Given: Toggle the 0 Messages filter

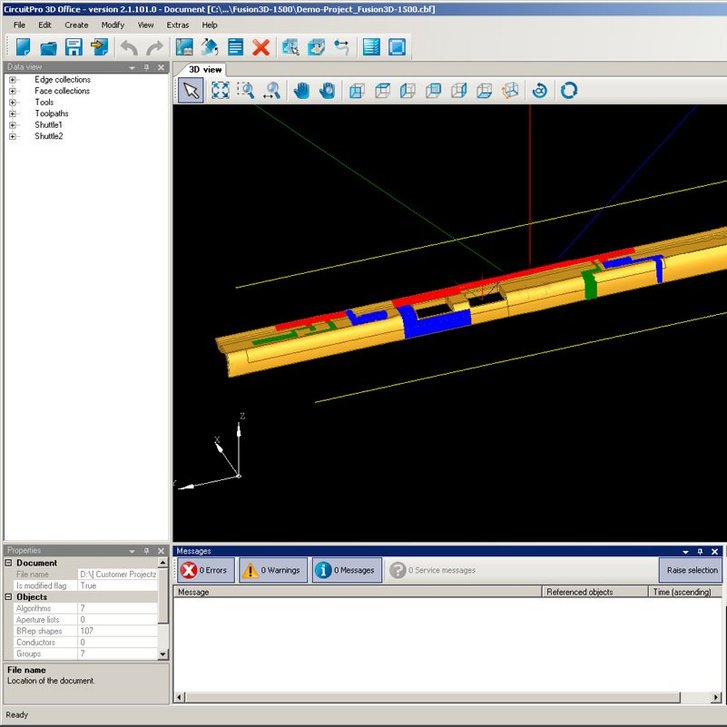Looking at the screenshot, I should (x=346, y=570).
